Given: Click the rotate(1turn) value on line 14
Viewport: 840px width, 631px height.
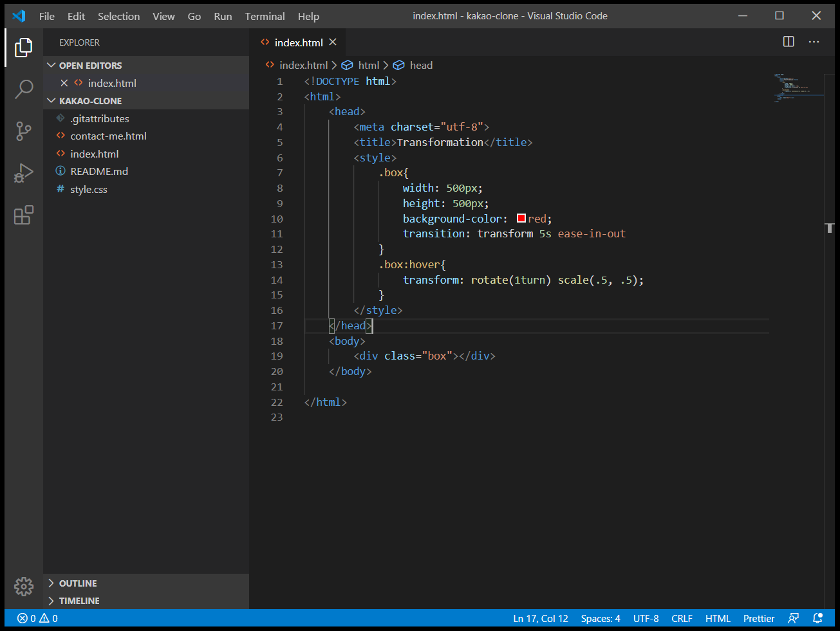Looking at the screenshot, I should tap(511, 280).
